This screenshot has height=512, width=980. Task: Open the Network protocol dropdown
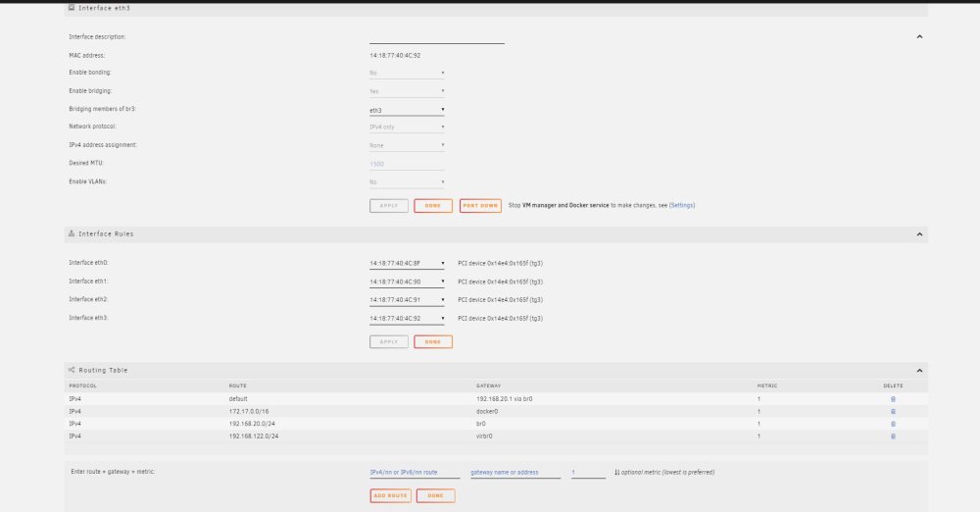[407, 128]
